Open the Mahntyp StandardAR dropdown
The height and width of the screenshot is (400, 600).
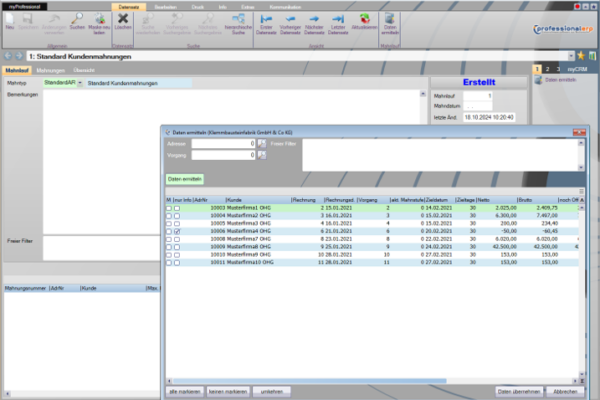coord(79,82)
